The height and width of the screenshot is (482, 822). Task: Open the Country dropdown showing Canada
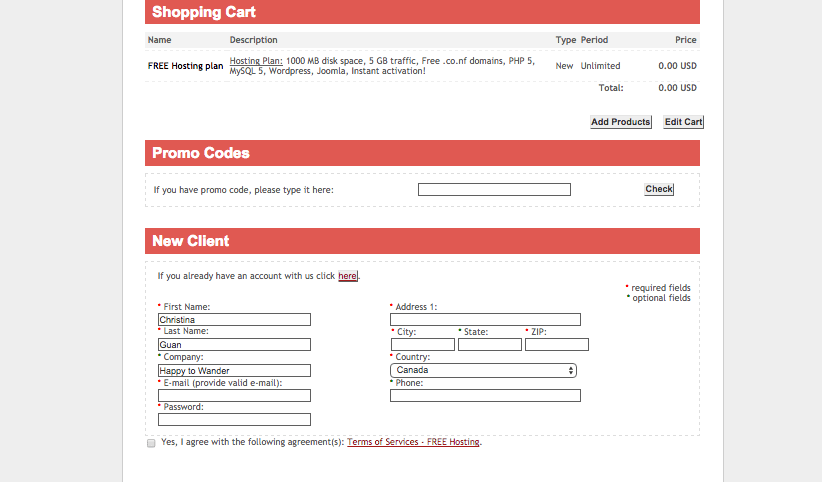click(x=483, y=370)
